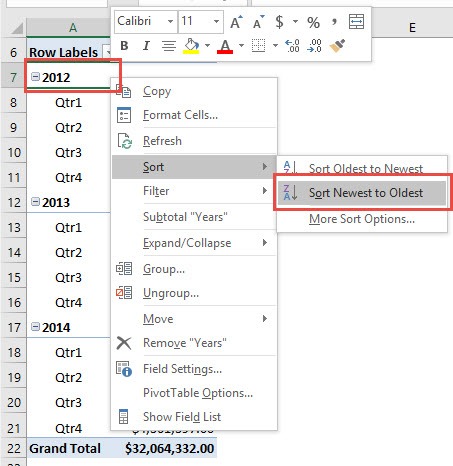Click the Row Labels header cell
This screenshot has width=453, height=466.
click(63, 52)
